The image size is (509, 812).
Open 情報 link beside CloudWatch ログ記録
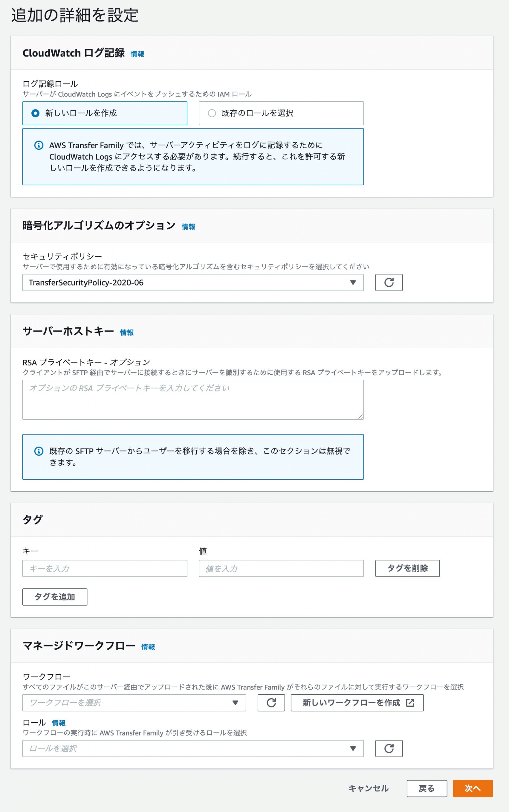coord(137,54)
